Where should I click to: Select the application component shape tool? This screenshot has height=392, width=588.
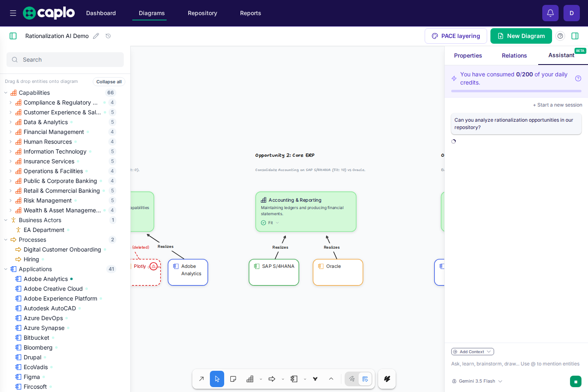294,379
